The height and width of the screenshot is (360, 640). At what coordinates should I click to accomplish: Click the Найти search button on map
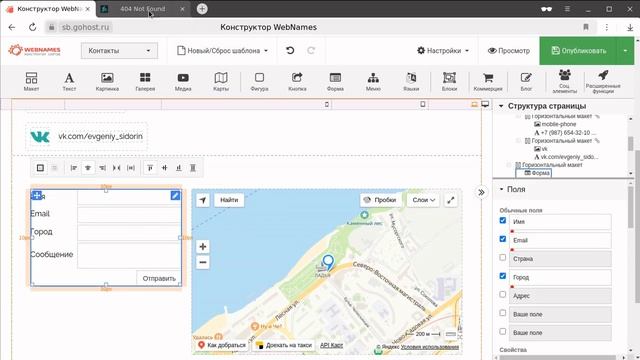pyautogui.click(x=229, y=200)
